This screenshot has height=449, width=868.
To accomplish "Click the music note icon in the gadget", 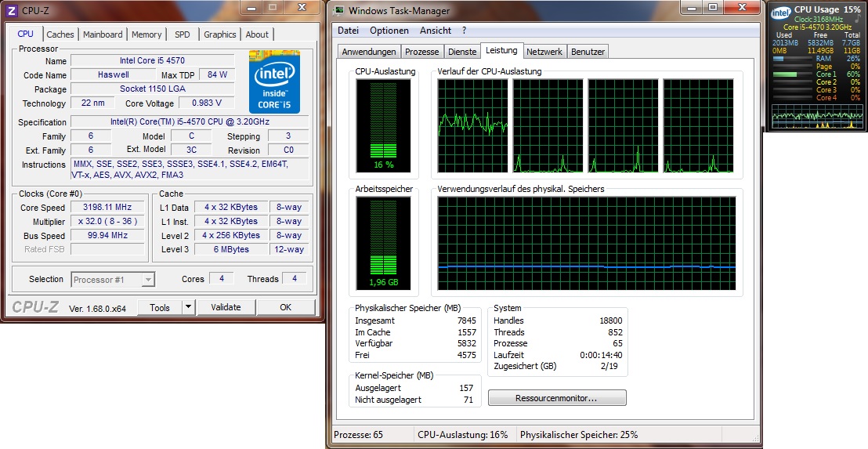I will tap(857, 18).
